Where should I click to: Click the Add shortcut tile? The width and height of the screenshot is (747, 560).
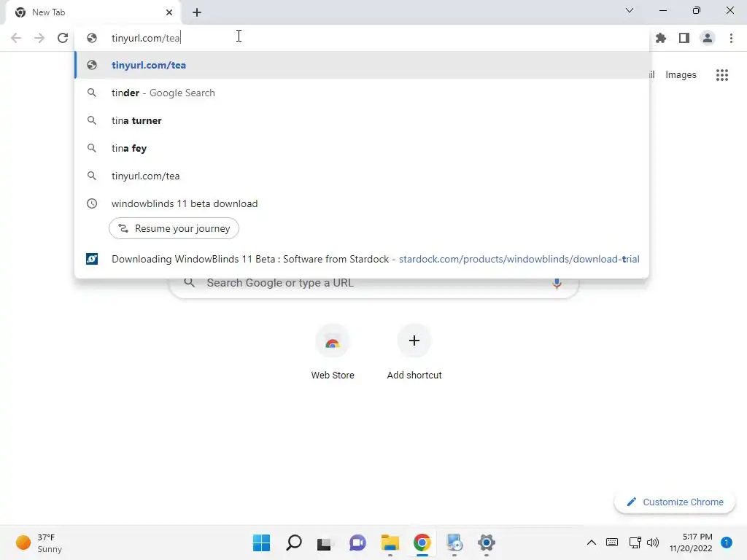coord(414,352)
